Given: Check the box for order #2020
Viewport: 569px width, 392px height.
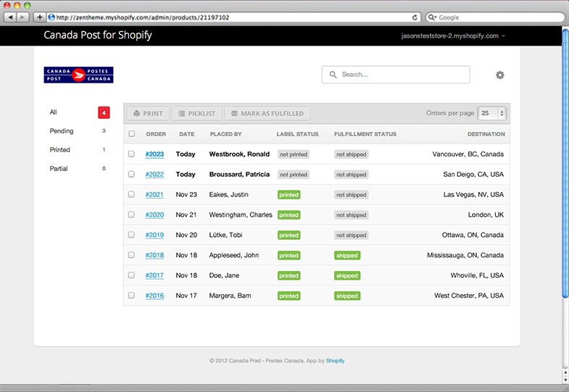Looking at the screenshot, I should 131,214.
